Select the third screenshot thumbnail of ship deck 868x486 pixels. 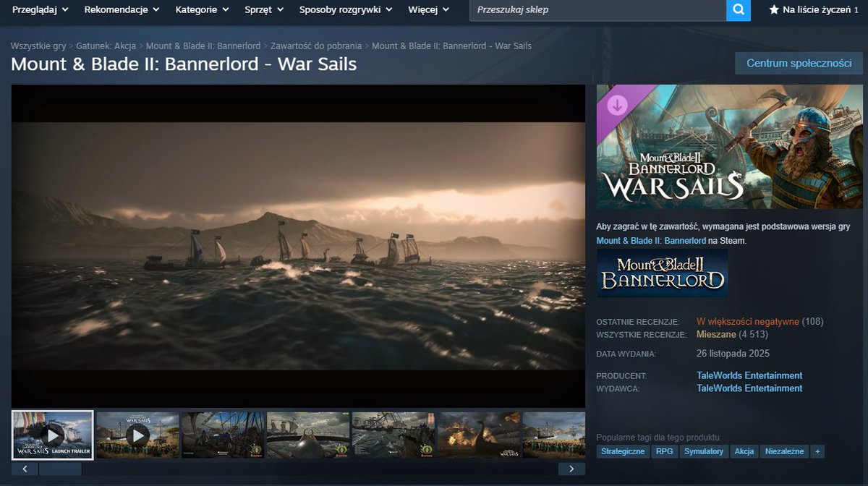223,435
